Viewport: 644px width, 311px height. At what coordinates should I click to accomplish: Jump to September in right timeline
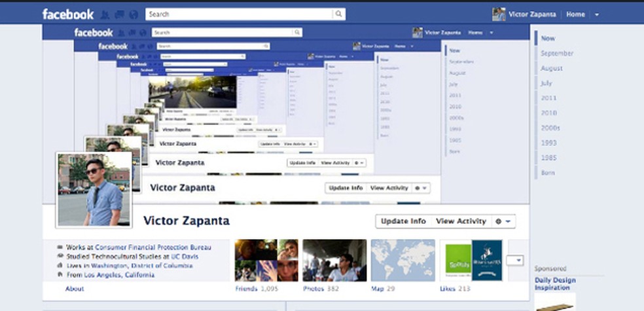click(x=557, y=54)
